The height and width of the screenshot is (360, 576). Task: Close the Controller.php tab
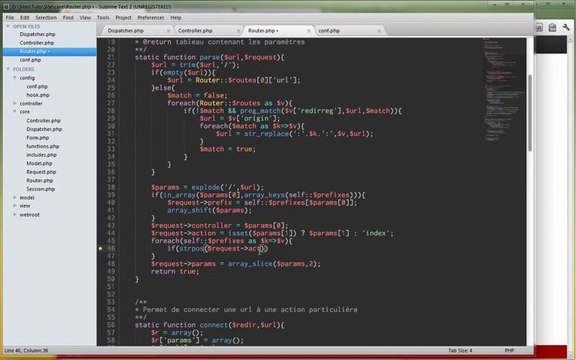[x=238, y=31]
